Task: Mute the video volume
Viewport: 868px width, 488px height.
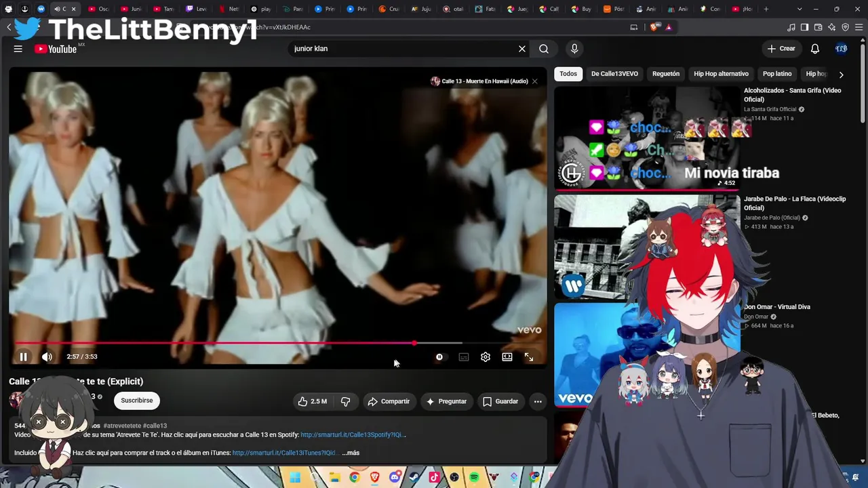Action: point(47,357)
